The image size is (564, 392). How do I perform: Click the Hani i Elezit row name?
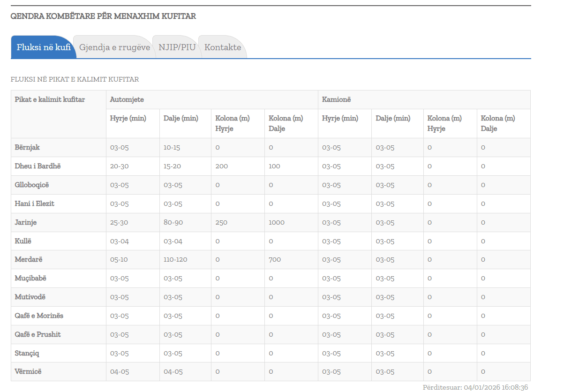[35, 204]
